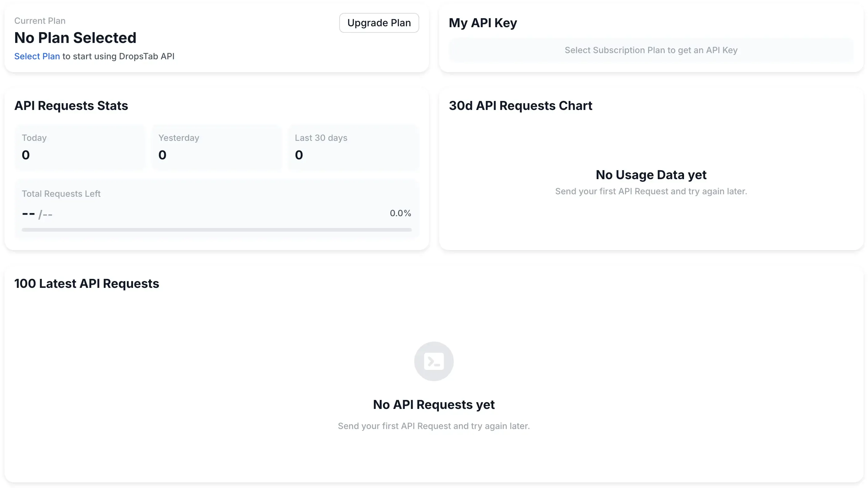
Task: Click the API Requests Stats heading
Action: pos(71,106)
